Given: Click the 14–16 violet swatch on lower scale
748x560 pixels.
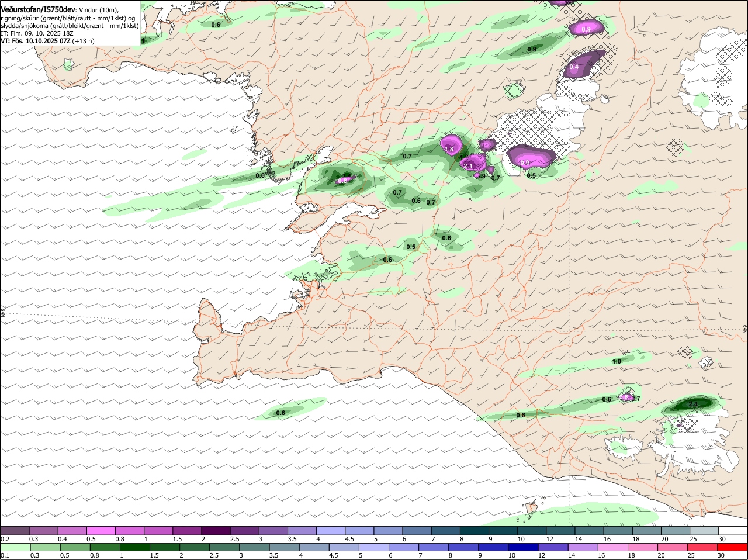Looking at the screenshot, I should pos(584,547).
